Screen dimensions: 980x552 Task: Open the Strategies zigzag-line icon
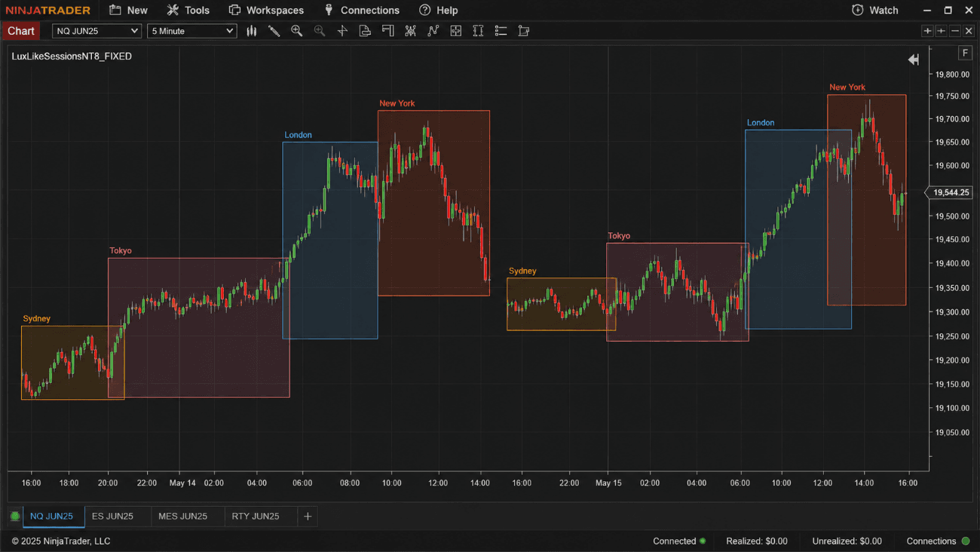433,31
